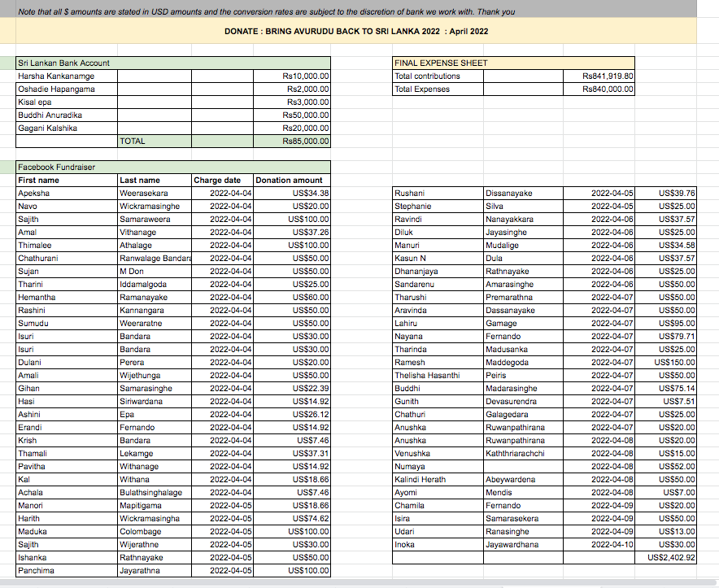Click the US$34.38 donation cell
This screenshot has height=588, width=719.
[x=292, y=193]
